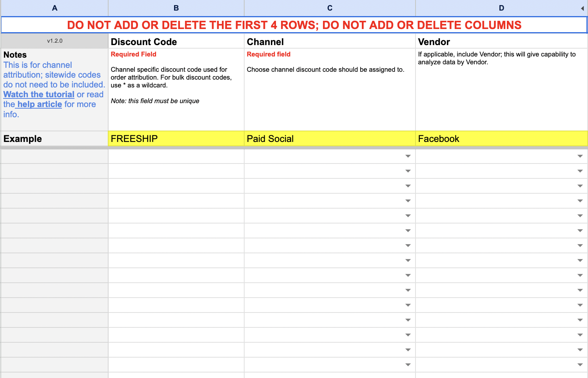Click the hidden columns arrow beside column D
Viewport: 588px width, 378px height.
582,8
